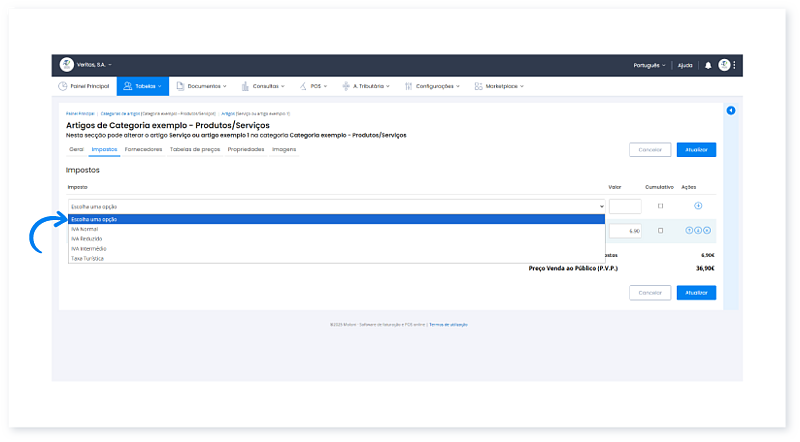Screen dimensions: 800x442
Task: Click the notification bell icon
Action: coord(708,65)
